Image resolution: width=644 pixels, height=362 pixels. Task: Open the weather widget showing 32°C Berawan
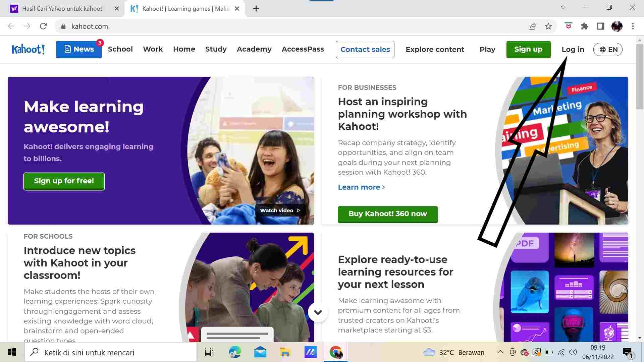click(454, 352)
